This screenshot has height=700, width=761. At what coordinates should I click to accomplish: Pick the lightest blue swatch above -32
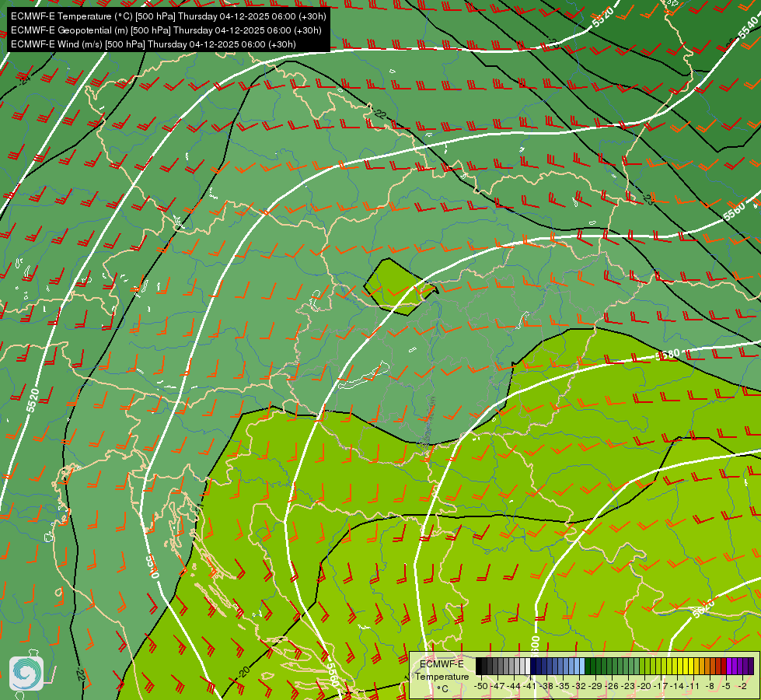(582, 666)
